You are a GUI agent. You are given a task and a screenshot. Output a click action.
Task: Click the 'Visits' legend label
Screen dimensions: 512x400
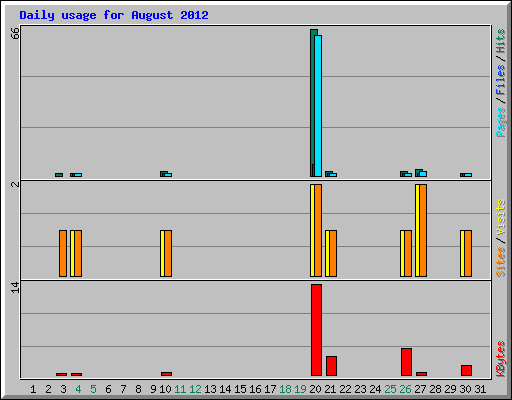coord(500,217)
